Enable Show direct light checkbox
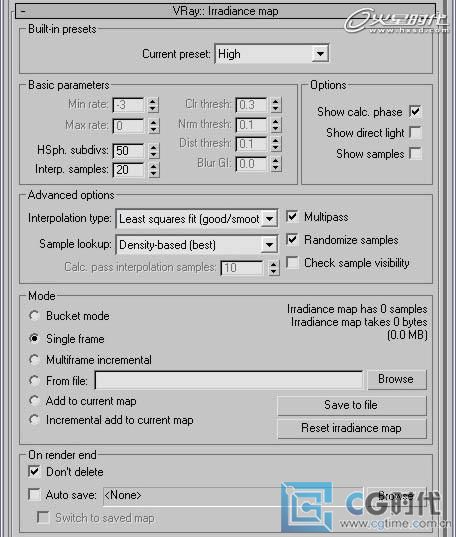The image size is (456, 537). coord(415,133)
